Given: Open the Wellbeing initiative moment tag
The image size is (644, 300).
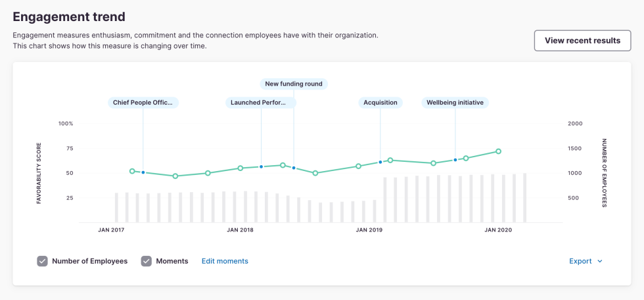Looking at the screenshot, I should [455, 103].
